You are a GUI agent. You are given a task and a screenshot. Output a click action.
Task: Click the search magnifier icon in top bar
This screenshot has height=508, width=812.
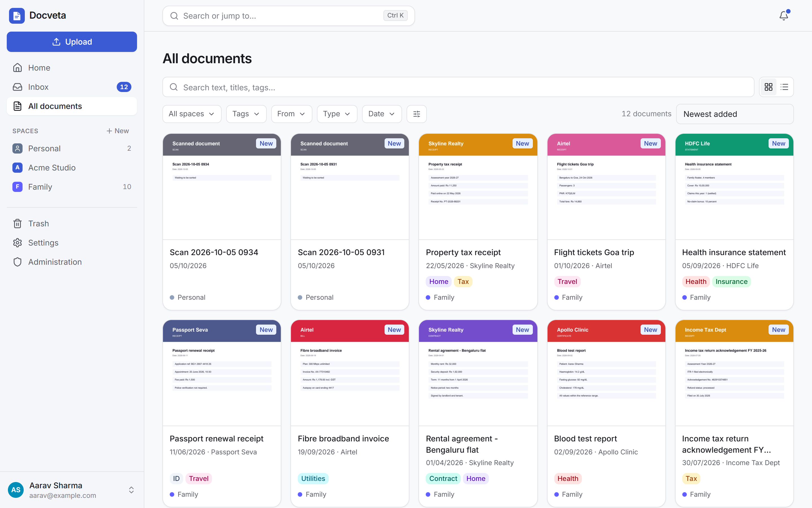pos(174,16)
